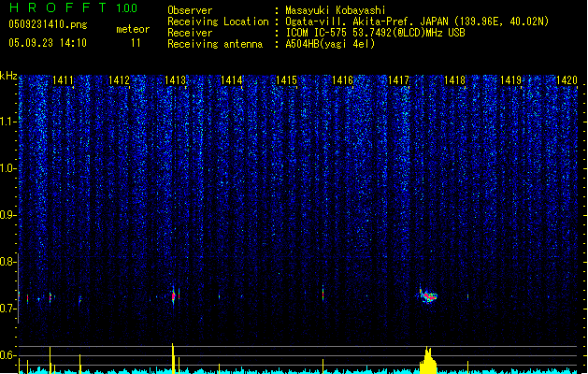Viewport: 588px width, 374px height.
Task: Click the 1.1 kHz axis label
Action: click(7, 122)
